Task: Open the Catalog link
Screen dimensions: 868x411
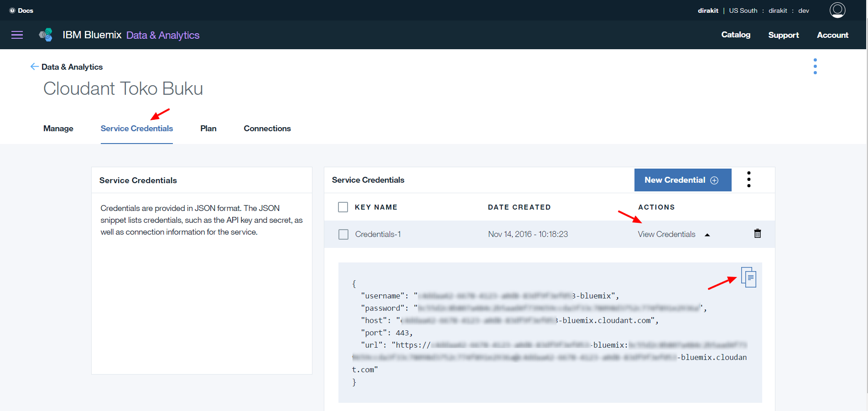Action: click(735, 35)
